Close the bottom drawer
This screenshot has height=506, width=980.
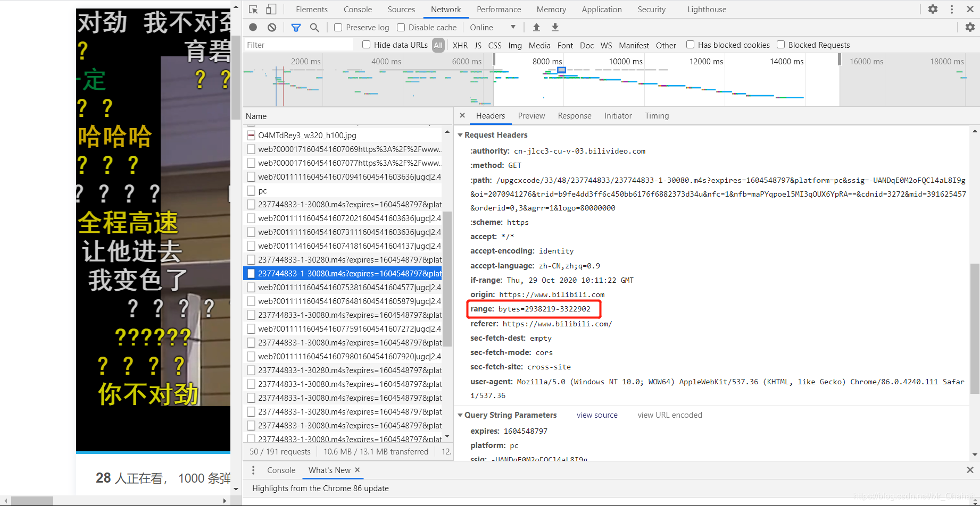pos(970,470)
